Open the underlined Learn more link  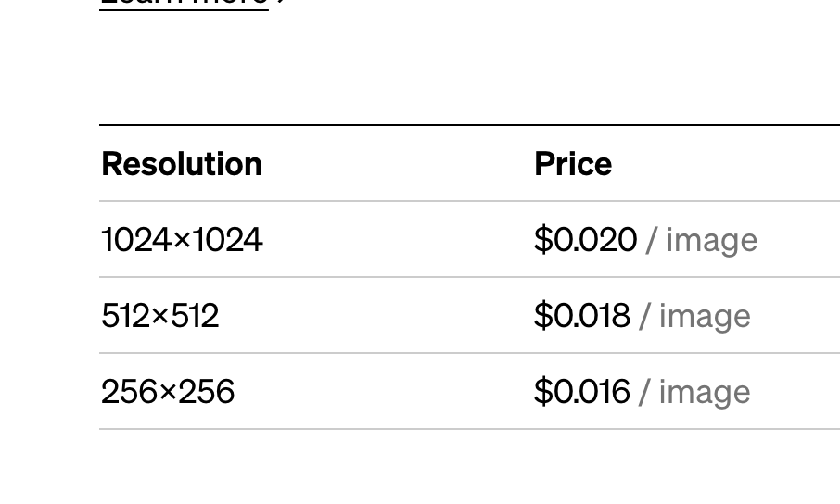184,4
